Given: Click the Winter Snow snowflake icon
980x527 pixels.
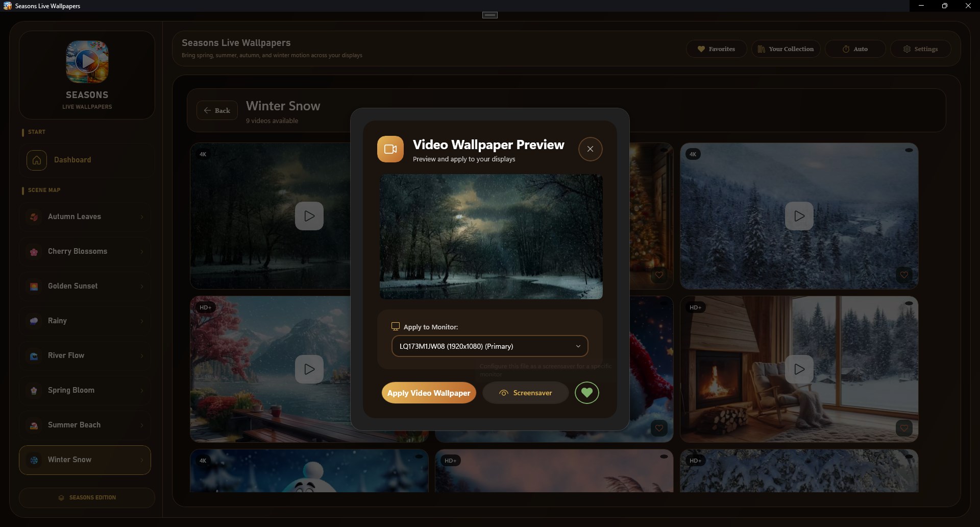Looking at the screenshot, I should [x=34, y=460].
